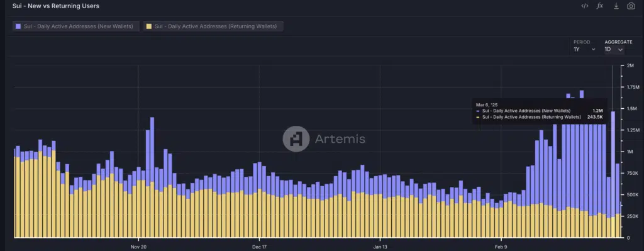Click the Nov 20 x-axis label
The image size is (644, 251).
click(138, 247)
